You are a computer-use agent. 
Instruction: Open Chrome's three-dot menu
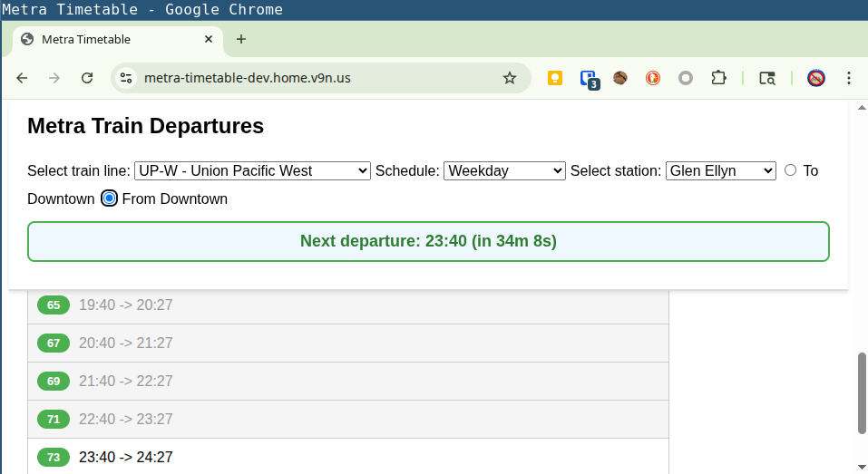849,78
